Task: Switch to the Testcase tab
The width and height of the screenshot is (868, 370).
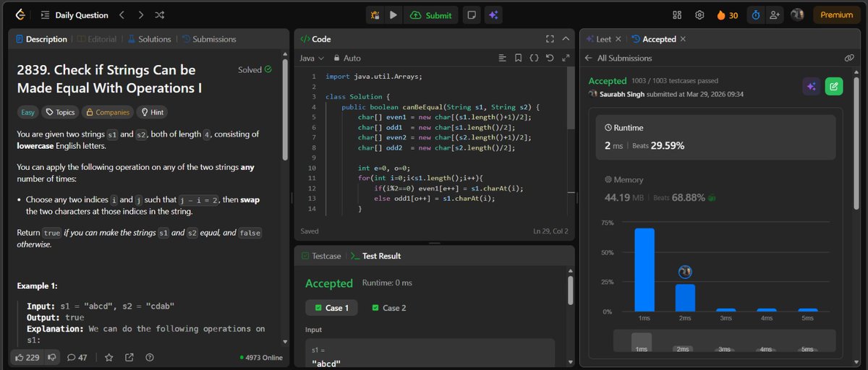Action: [x=321, y=256]
